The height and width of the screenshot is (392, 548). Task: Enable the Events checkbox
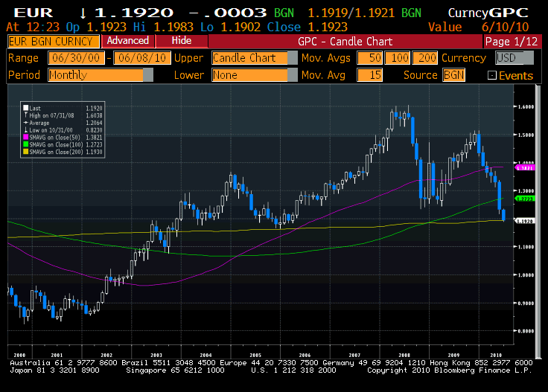pyautogui.click(x=491, y=75)
